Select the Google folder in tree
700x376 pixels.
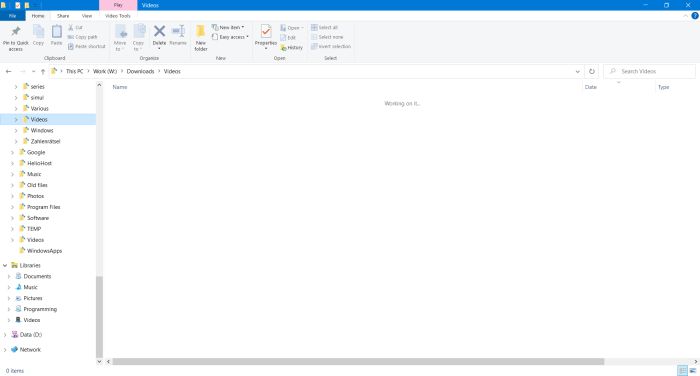[36, 152]
